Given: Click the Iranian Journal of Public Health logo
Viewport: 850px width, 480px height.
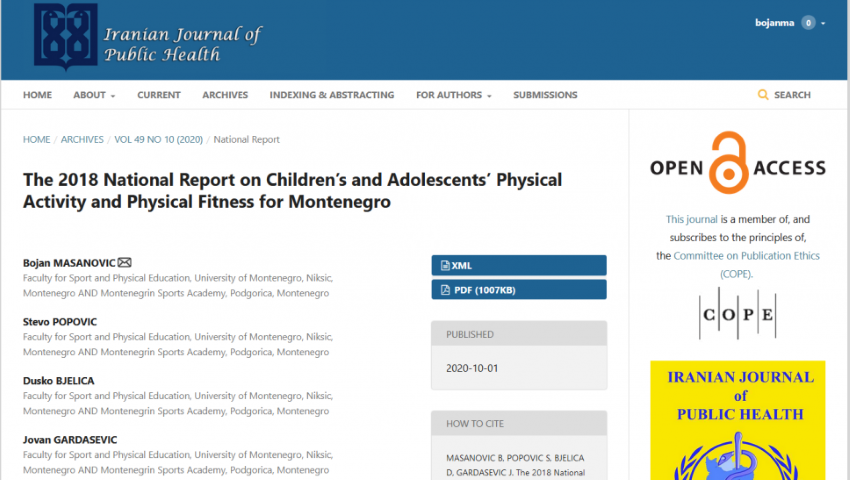Looking at the screenshot, I should pyautogui.click(x=146, y=40).
